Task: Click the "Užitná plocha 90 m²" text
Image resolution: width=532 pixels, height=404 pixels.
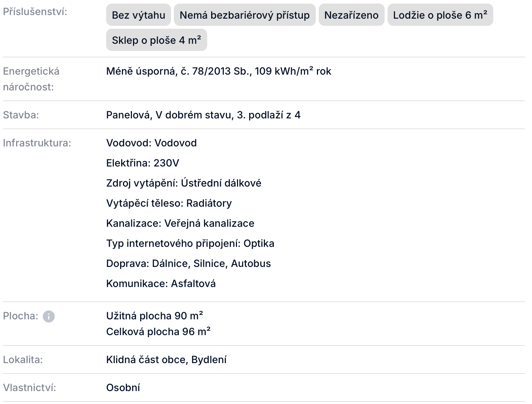Action: tap(155, 316)
